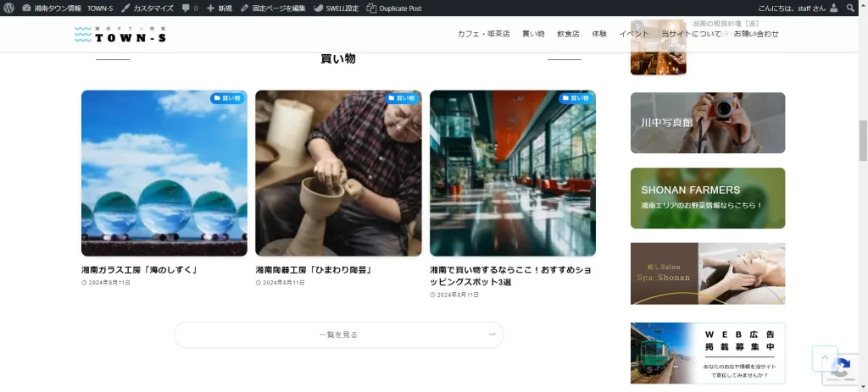Screen dimensions: 868x392
Task: Click the 新規 add-new item
Action: tap(220, 8)
